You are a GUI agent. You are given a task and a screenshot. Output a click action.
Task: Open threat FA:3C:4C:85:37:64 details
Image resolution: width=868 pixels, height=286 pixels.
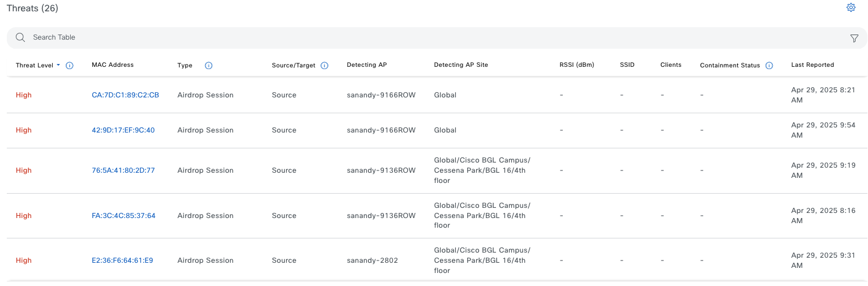pos(123,216)
